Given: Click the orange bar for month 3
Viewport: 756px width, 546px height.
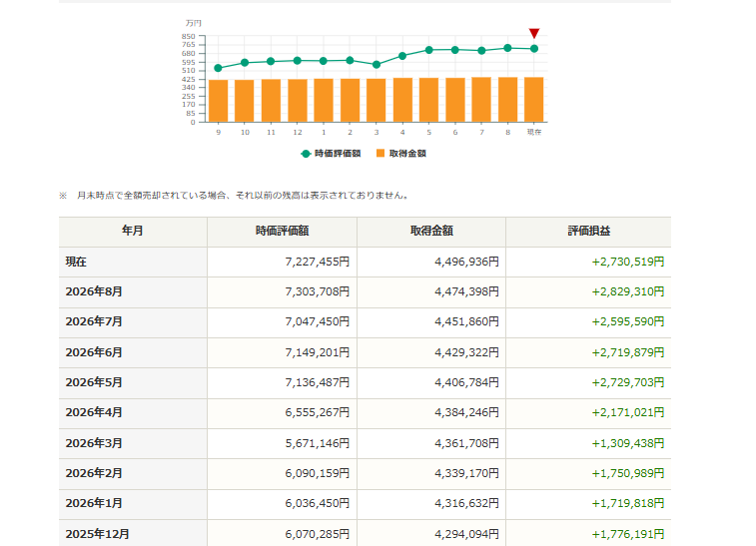Looking at the screenshot, I should (377, 100).
